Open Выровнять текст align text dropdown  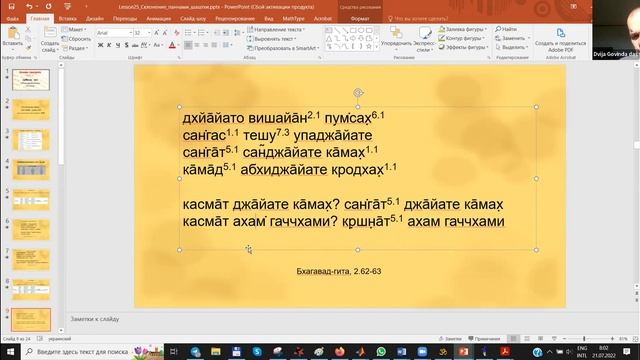[x=272, y=39]
